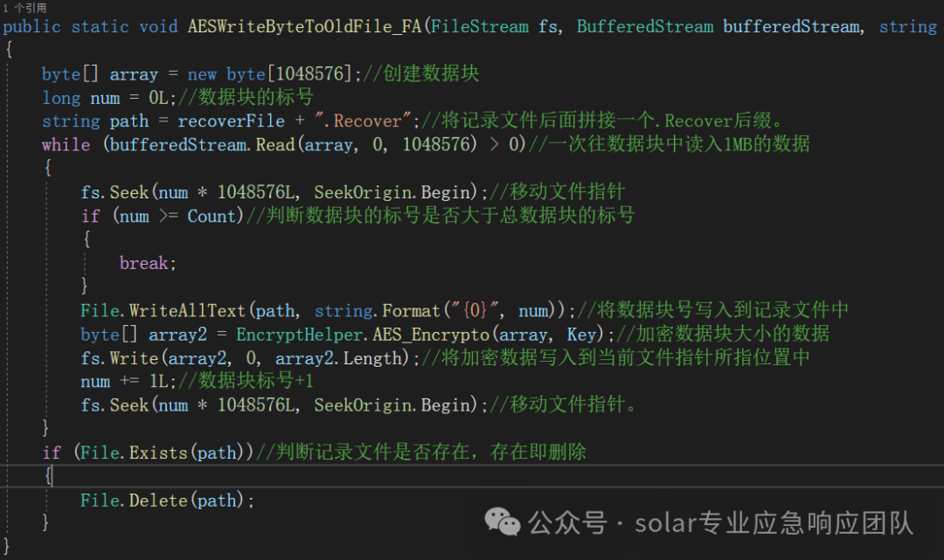Image resolution: width=944 pixels, height=560 pixels.
Task: Click the comment '//判断数据块的标号是否大于总数据块的标号'
Action: click(441, 215)
